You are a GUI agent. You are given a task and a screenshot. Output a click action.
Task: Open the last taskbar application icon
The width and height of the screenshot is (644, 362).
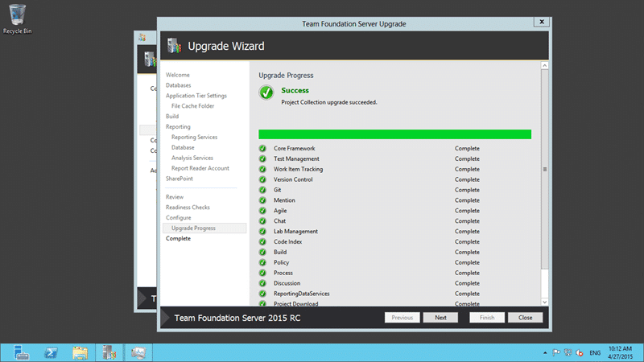pos(138,352)
